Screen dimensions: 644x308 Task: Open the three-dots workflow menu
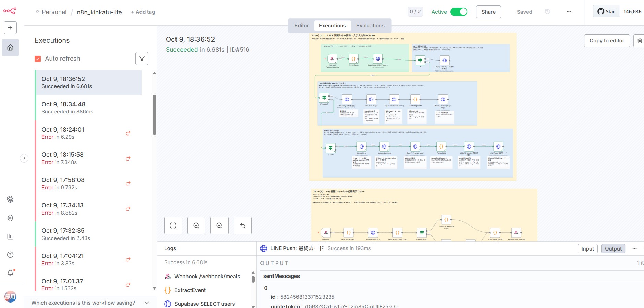point(569,12)
